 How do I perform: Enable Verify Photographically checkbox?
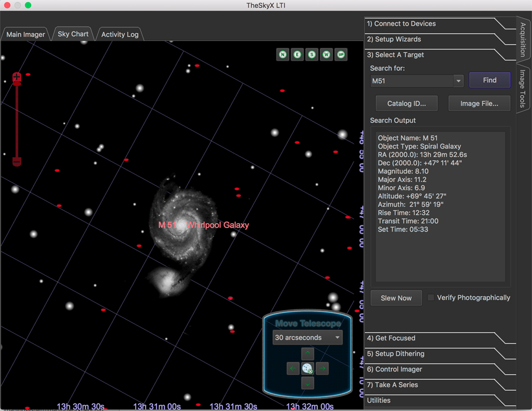pyautogui.click(x=431, y=297)
